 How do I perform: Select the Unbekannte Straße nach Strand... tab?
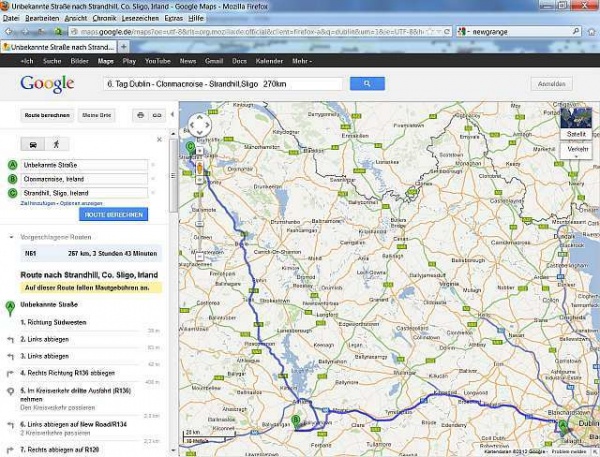[59, 47]
